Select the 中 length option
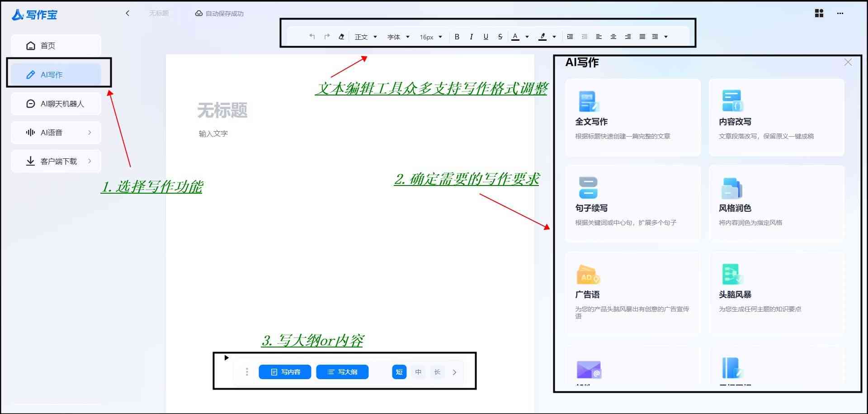The width and height of the screenshot is (868, 414). 418,372
